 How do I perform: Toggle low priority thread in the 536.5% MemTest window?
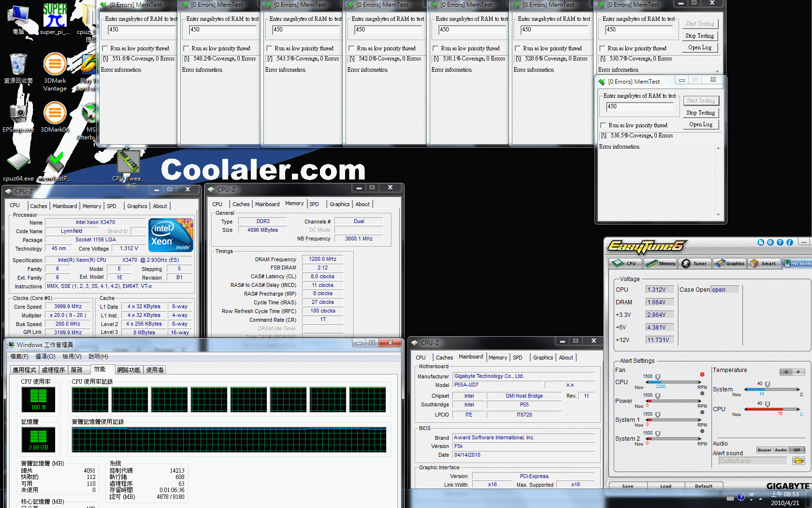tap(603, 125)
